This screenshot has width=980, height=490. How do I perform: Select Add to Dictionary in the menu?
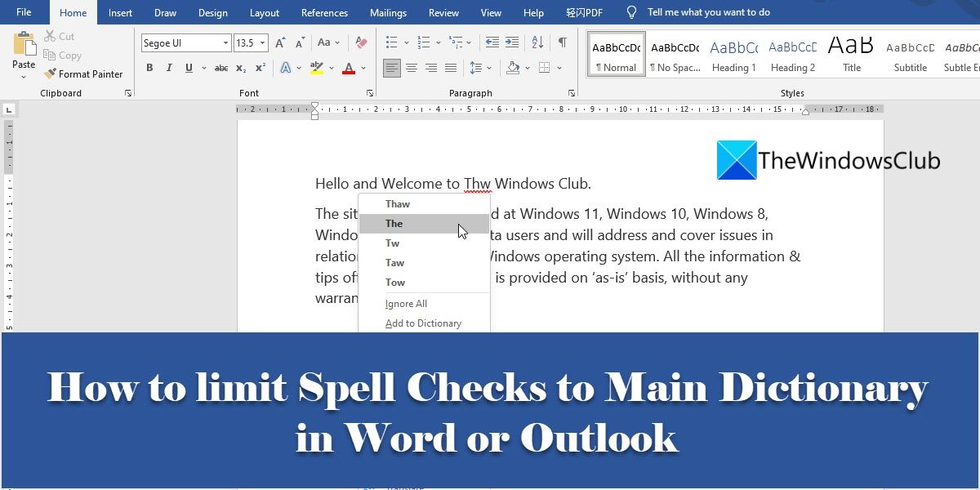tap(424, 323)
